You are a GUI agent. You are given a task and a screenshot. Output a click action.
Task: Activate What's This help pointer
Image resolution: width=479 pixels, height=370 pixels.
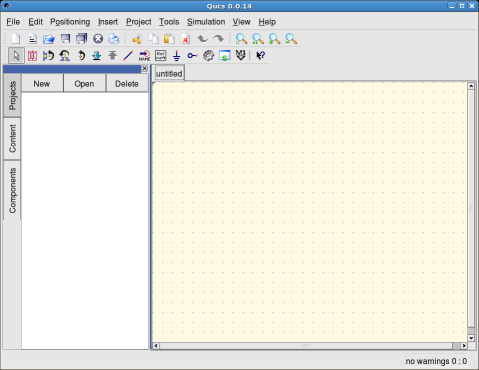pyautogui.click(x=261, y=55)
